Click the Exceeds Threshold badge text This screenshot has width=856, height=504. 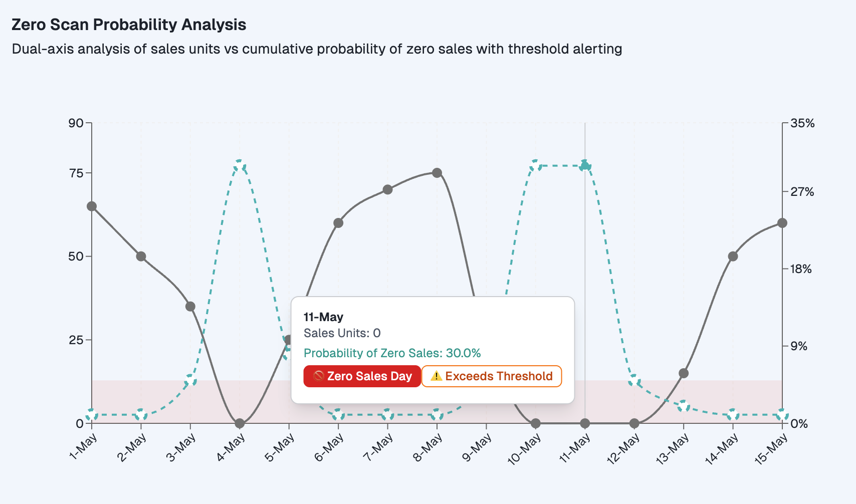click(499, 376)
